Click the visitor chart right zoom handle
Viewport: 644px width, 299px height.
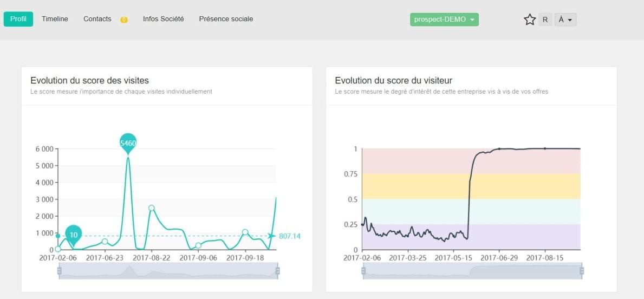click(582, 270)
